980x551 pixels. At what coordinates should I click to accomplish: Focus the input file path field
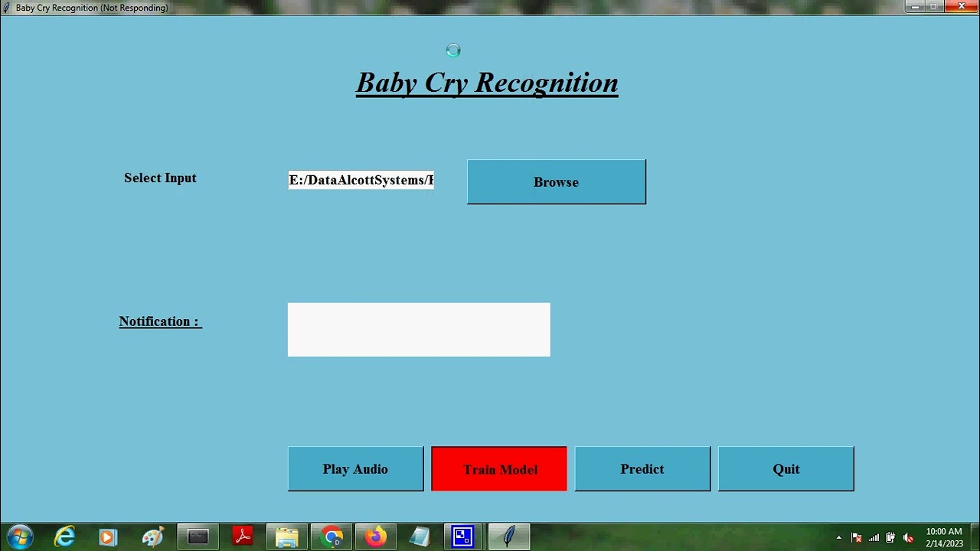click(361, 180)
